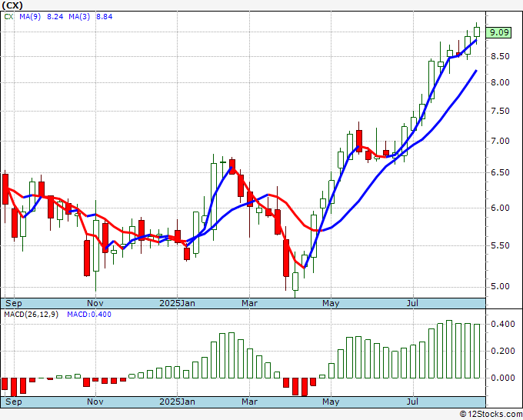Select the MA(9) legend label
The height and width of the screenshot is (420, 523).
coord(30,17)
